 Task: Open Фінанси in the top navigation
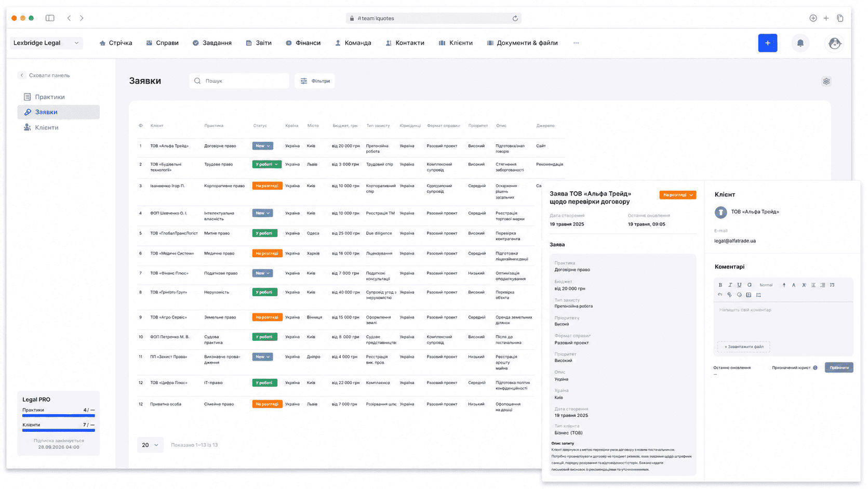(x=303, y=43)
